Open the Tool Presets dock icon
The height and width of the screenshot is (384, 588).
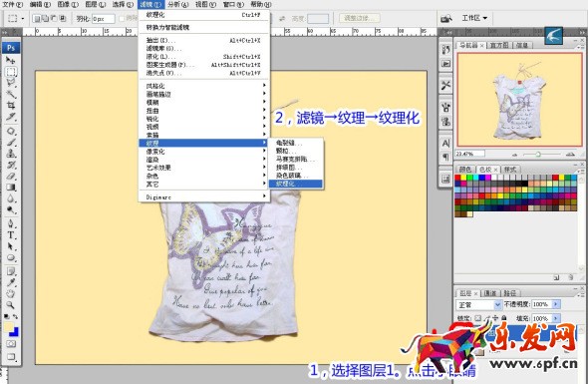pos(445,86)
